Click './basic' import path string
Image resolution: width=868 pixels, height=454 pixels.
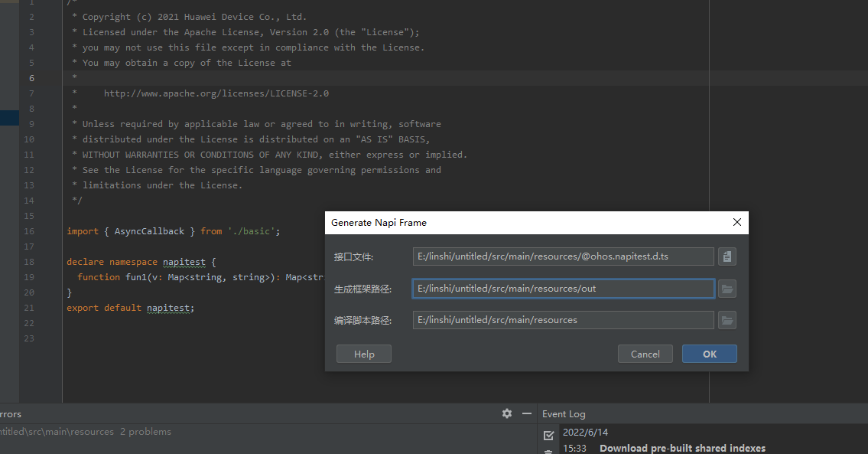pos(252,231)
